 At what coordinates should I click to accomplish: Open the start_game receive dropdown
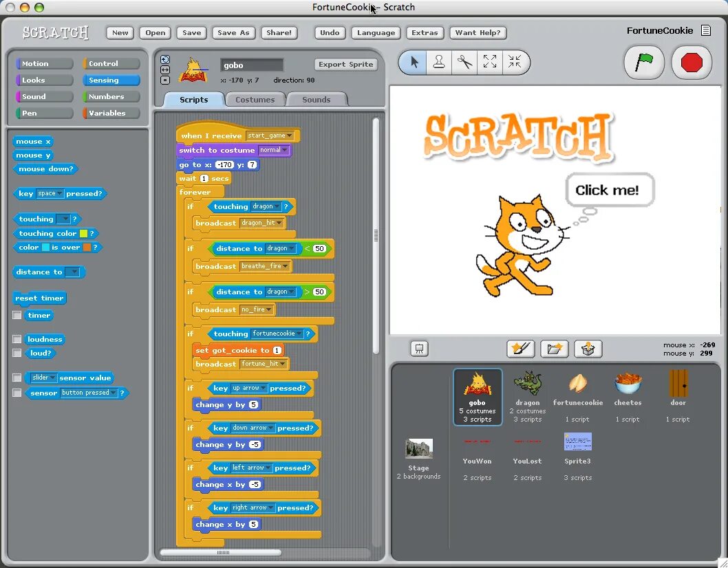(x=269, y=135)
